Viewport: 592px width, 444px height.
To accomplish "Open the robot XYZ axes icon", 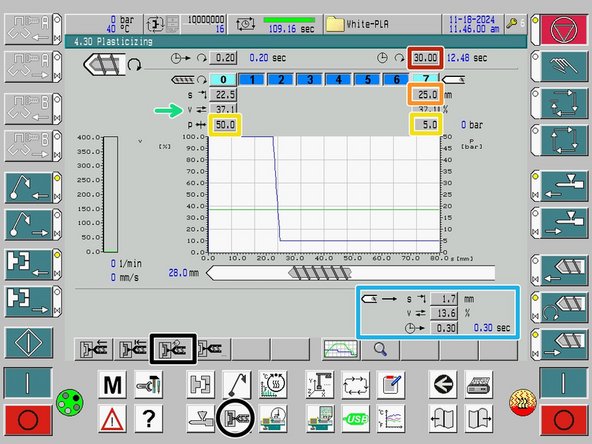I will (319, 384).
